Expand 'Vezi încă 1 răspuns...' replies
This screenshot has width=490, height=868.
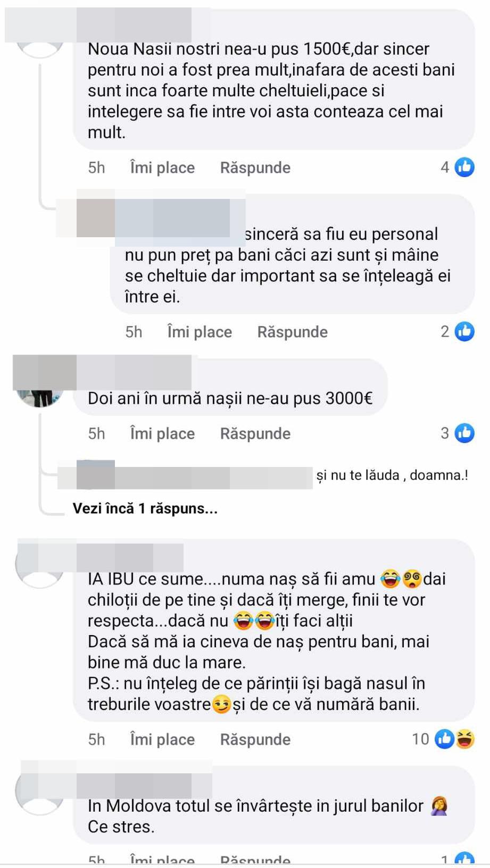coord(145,509)
